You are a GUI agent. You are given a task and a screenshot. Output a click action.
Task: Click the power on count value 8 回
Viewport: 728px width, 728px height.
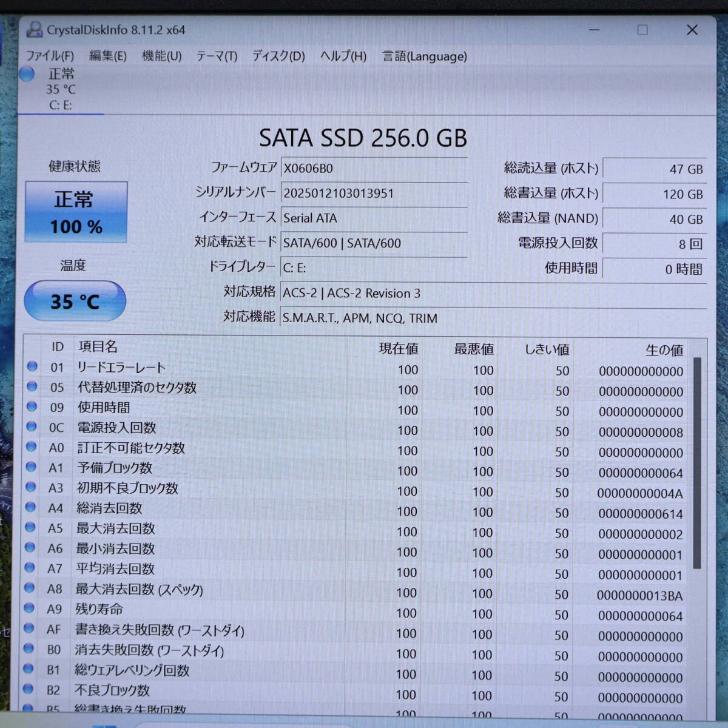pyautogui.click(x=655, y=244)
